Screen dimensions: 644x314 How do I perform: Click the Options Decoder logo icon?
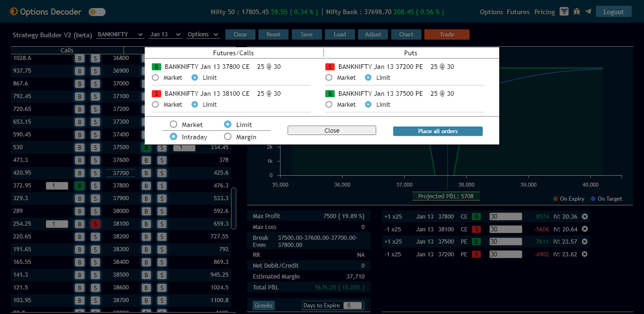(14, 11)
